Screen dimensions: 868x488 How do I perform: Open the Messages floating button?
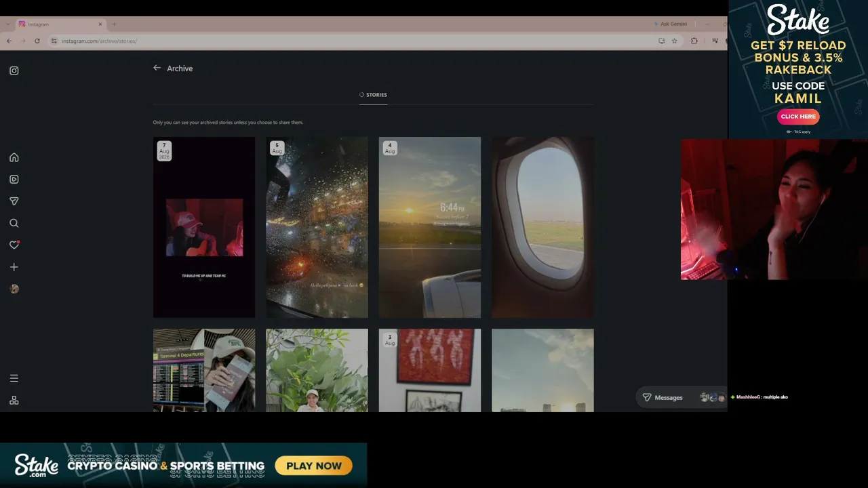pyautogui.click(x=682, y=397)
